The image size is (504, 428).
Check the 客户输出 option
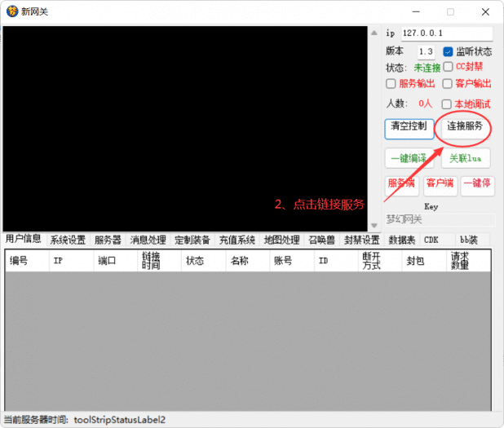click(447, 83)
